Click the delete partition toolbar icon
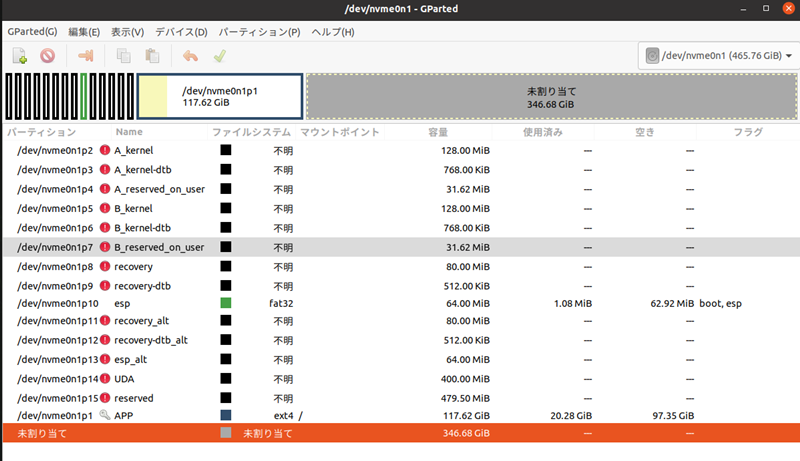Image resolution: width=800 pixels, height=461 pixels. point(47,56)
